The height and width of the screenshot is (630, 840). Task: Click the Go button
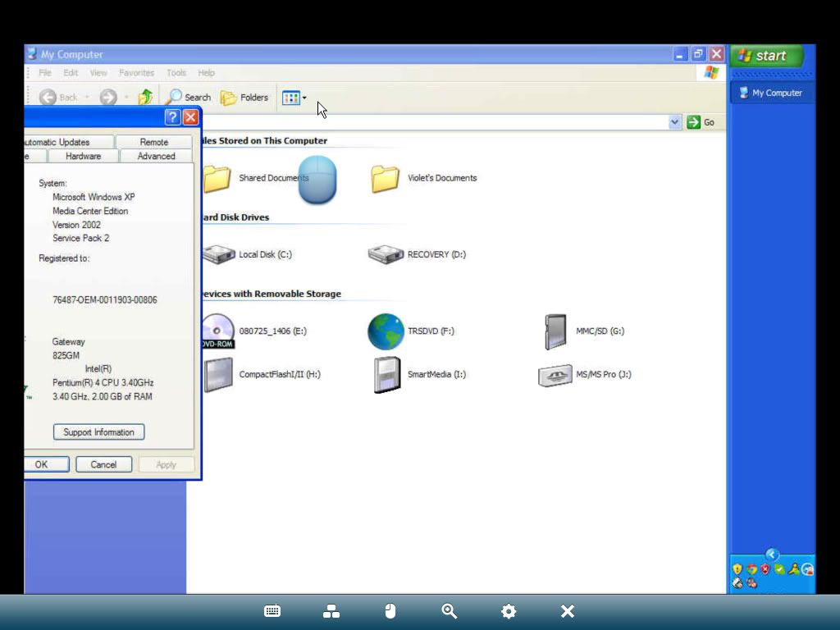click(x=701, y=122)
